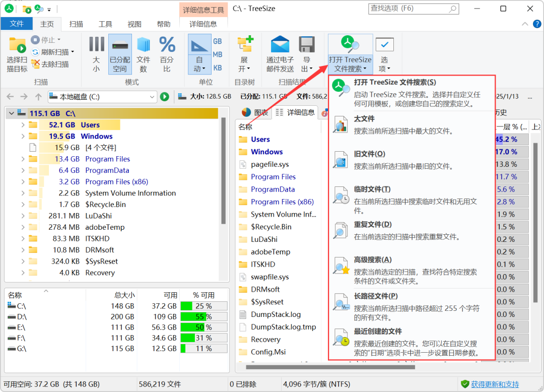Select the 详细信息 details tab
544x392 pixels.
coord(295,112)
